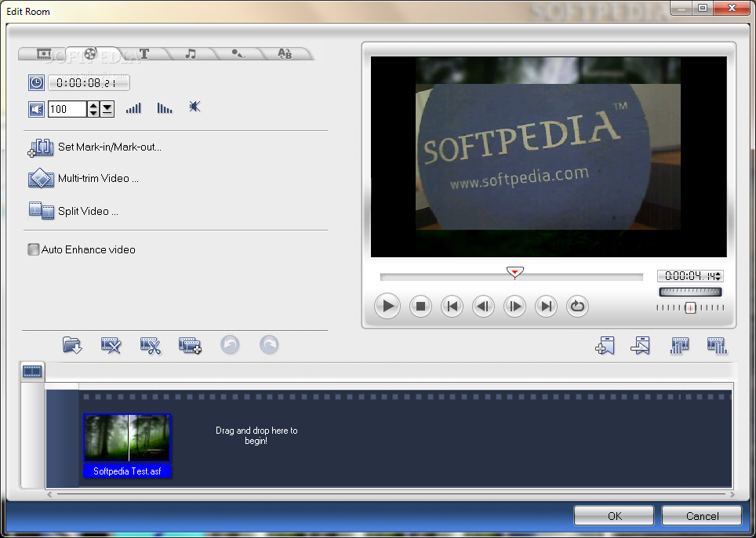Click the Set Mark-in/Mark-out icon

[41, 147]
